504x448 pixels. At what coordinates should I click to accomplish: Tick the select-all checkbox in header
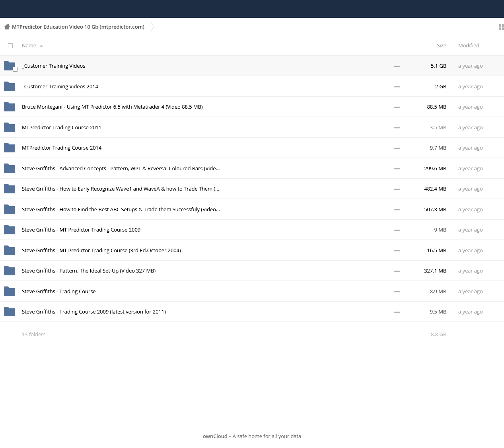click(10, 46)
